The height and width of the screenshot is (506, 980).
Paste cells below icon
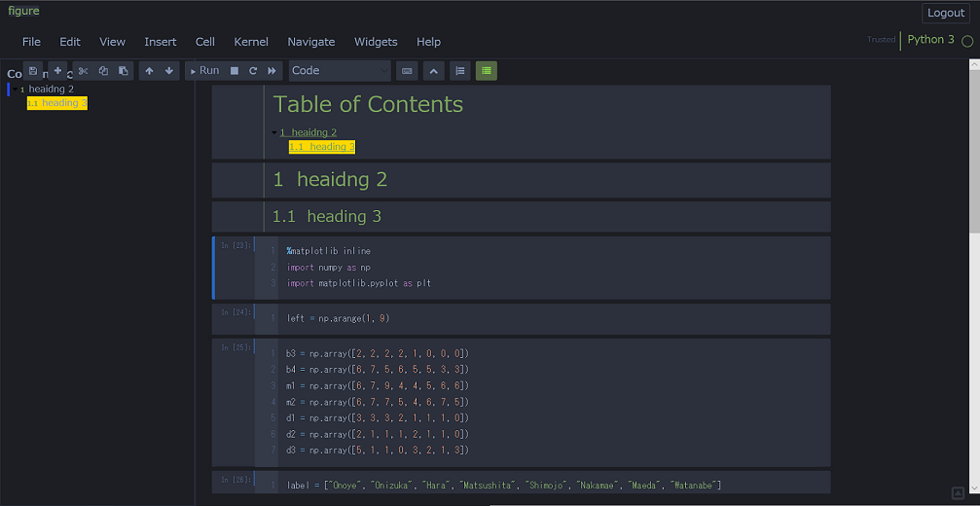coord(124,71)
